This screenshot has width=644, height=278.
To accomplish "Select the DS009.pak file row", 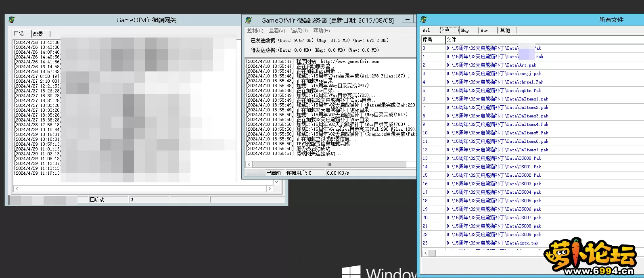I will point(533,234).
